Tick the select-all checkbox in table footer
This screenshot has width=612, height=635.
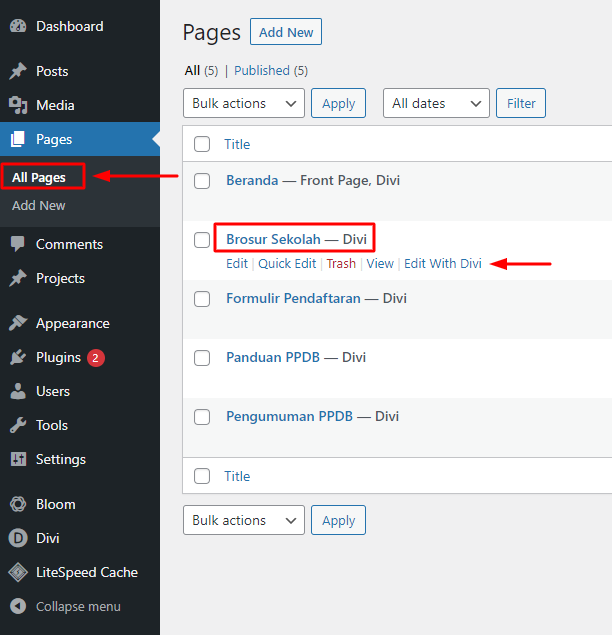(x=202, y=476)
